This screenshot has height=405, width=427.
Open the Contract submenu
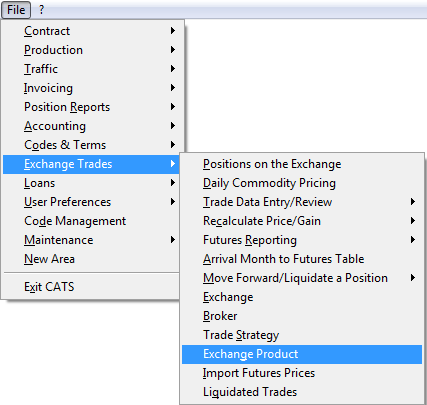click(93, 31)
